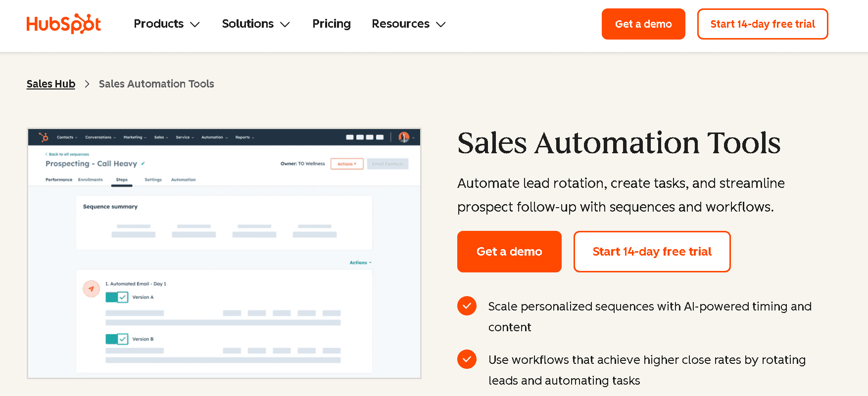This screenshot has height=396, width=868.
Task: Click pencil edit icon beside Prospecting - Call Heavy
Action: (x=143, y=163)
